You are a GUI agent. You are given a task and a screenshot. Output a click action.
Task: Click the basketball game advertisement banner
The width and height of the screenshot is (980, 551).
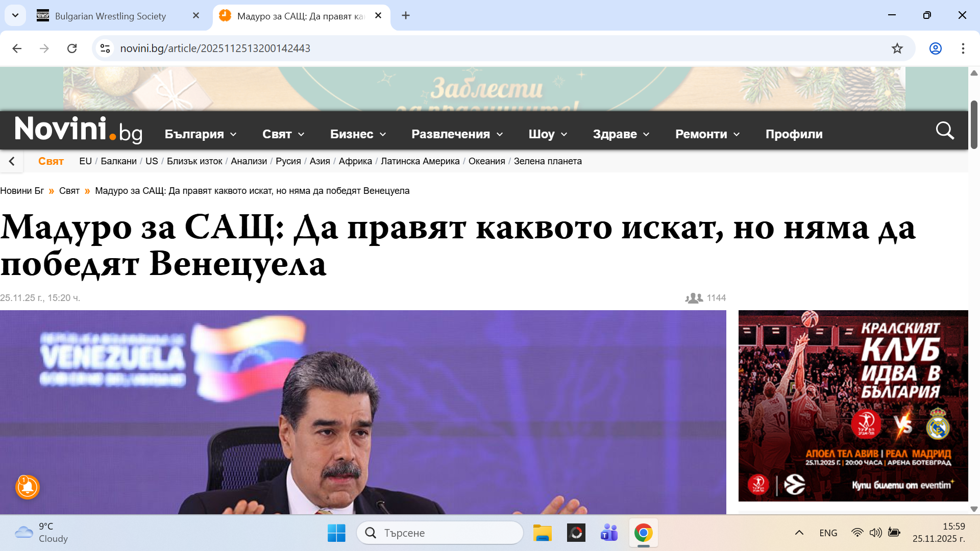coord(853,406)
